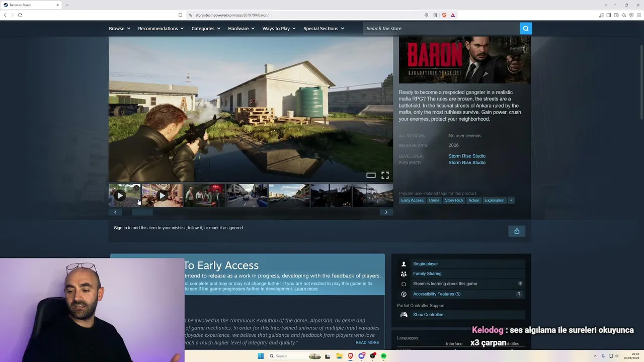Screen dimensions: 644x362
Task: Click the Learn more link
Action: [306, 289]
